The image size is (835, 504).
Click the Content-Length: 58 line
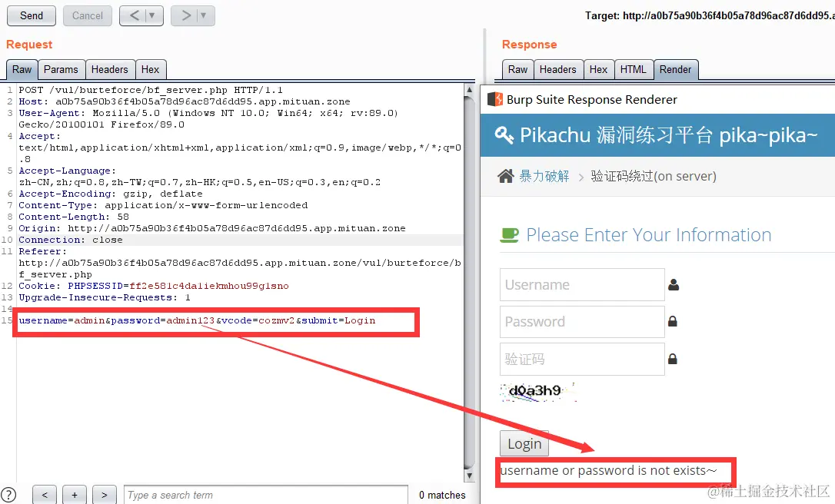click(x=74, y=217)
